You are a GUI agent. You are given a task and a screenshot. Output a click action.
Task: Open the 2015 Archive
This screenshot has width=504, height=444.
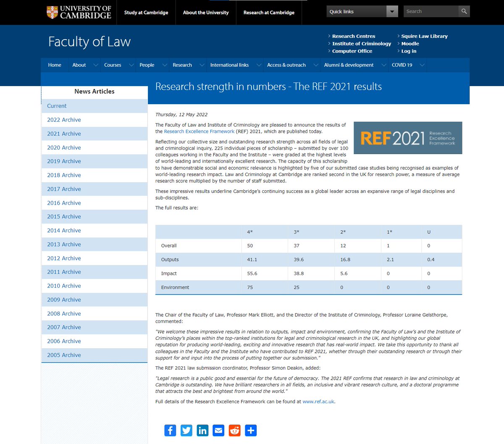[x=94, y=217]
